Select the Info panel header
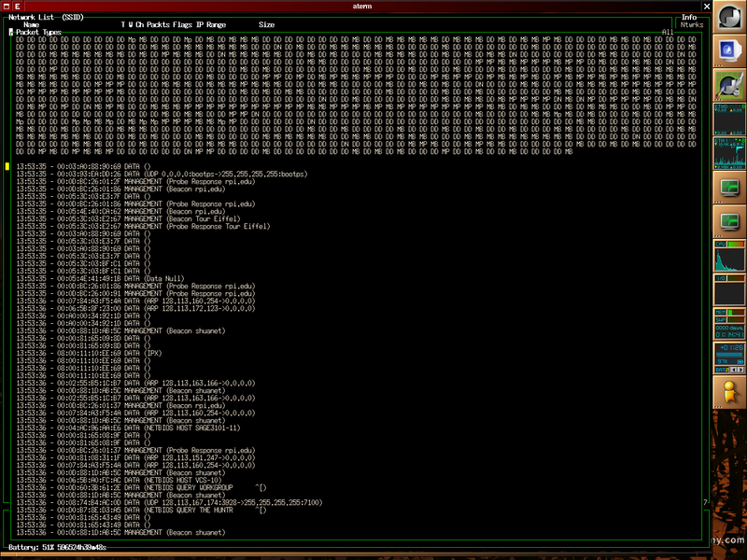This screenshot has height=560, width=747. coord(689,17)
